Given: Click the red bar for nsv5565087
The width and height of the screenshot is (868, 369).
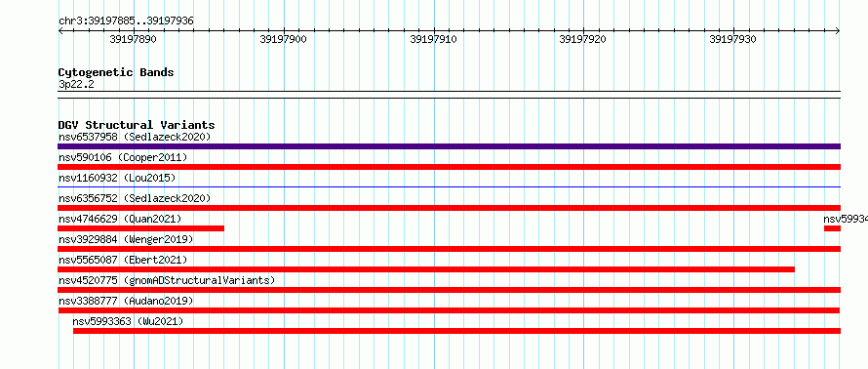Looking at the screenshot, I should 426,269.
